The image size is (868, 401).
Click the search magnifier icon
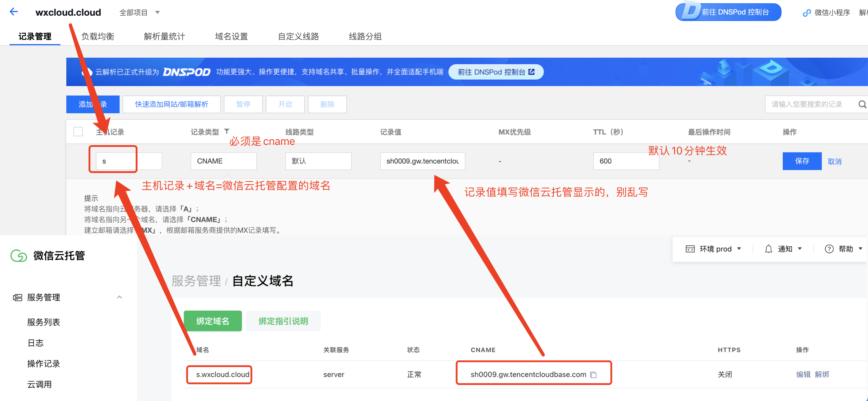862,104
